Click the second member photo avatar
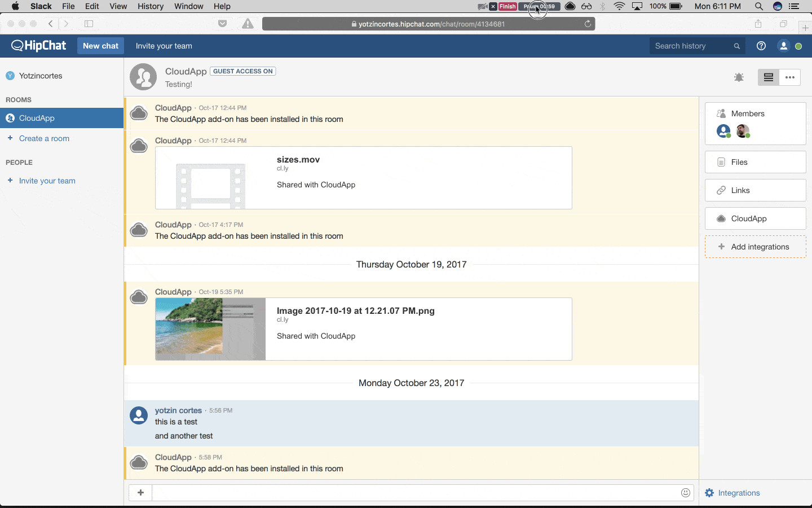 (743, 131)
